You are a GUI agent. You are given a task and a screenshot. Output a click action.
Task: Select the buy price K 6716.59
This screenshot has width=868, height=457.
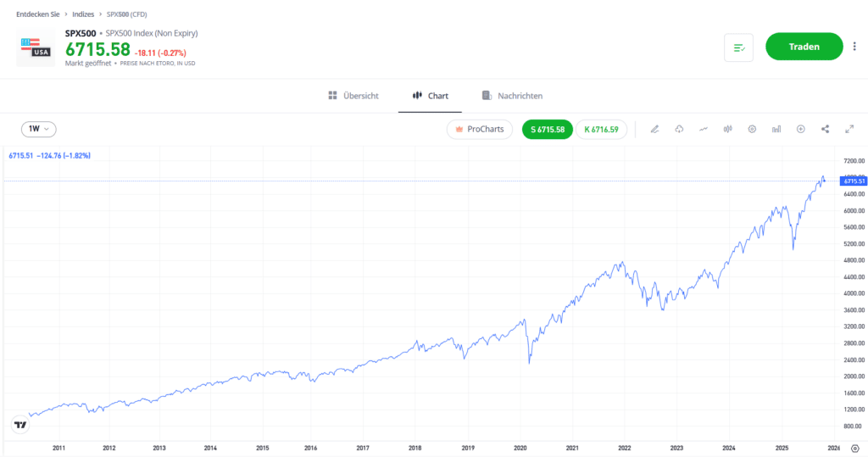click(601, 130)
